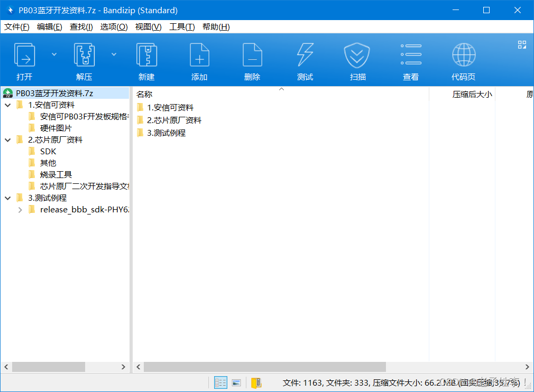Select 其他 folder in tree
Viewport: 534px width, 392px height.
click(x=48, y=163)
